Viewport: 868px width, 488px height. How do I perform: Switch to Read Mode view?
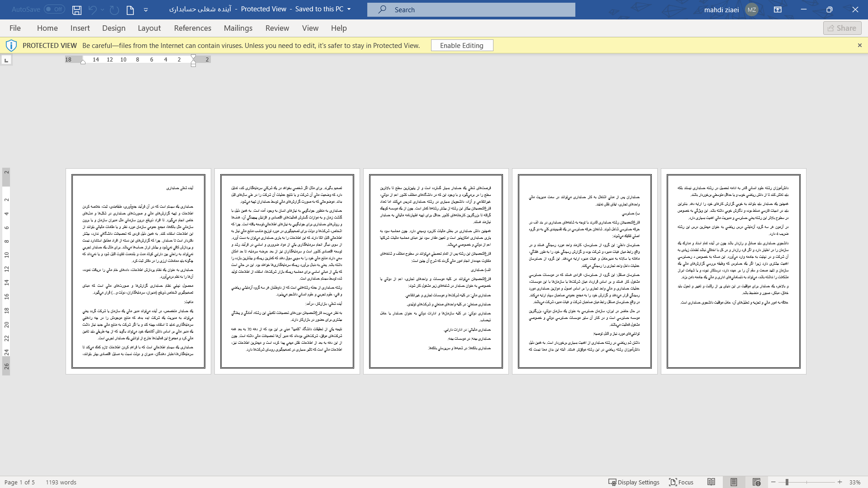711,482
